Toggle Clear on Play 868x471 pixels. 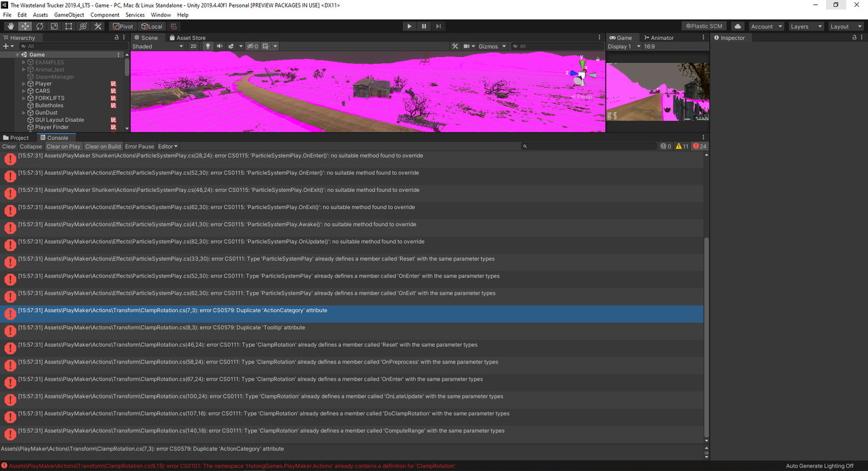click(63, 147)
